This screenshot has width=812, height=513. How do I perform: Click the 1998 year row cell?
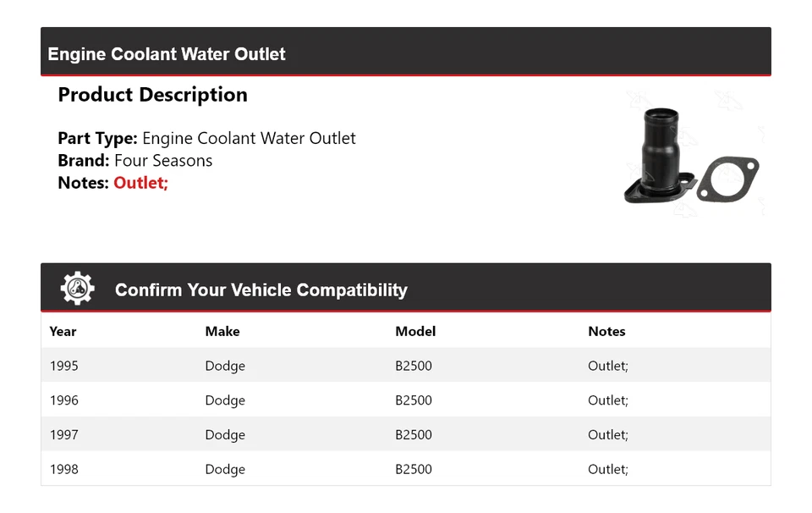coord(64,469)
